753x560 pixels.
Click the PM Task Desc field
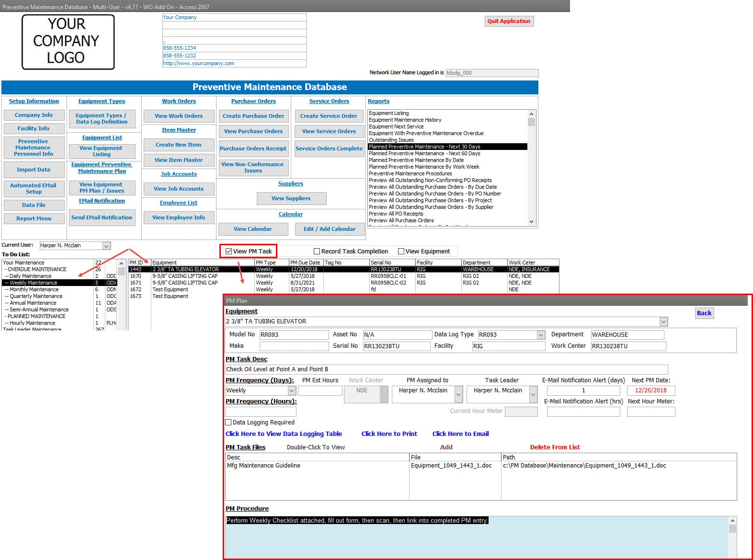(446, 369)
